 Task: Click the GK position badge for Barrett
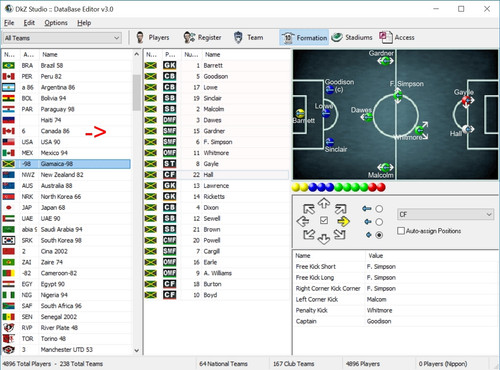[169, 65]
